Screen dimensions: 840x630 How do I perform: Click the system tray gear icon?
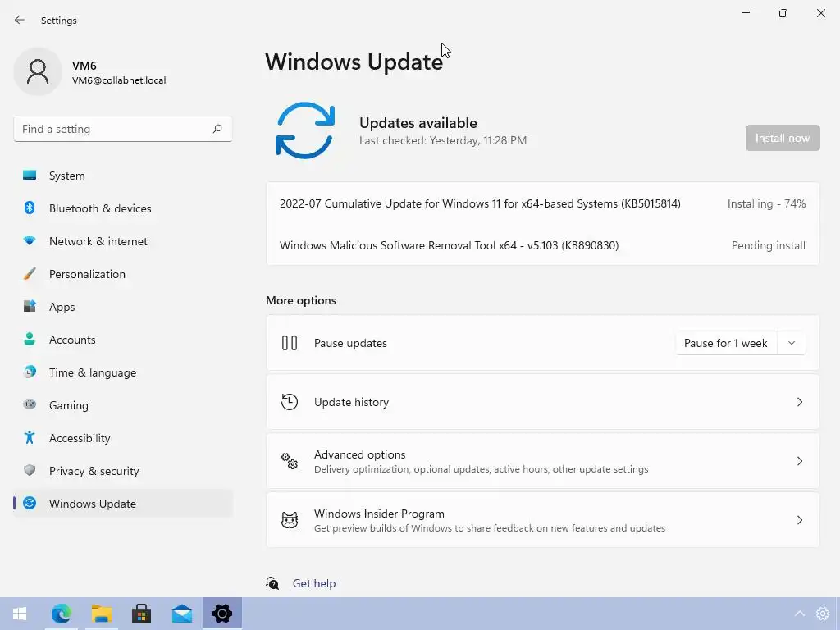click(x=823, y=614)
